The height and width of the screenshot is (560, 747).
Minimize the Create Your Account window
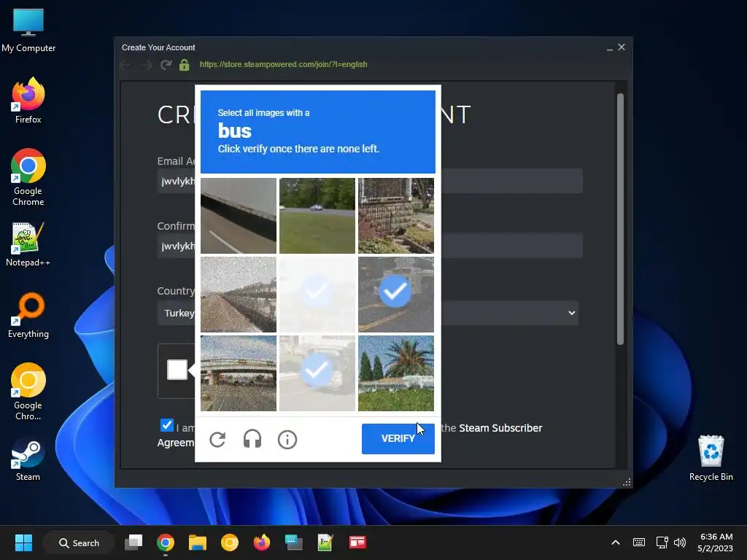coord(609,47)
